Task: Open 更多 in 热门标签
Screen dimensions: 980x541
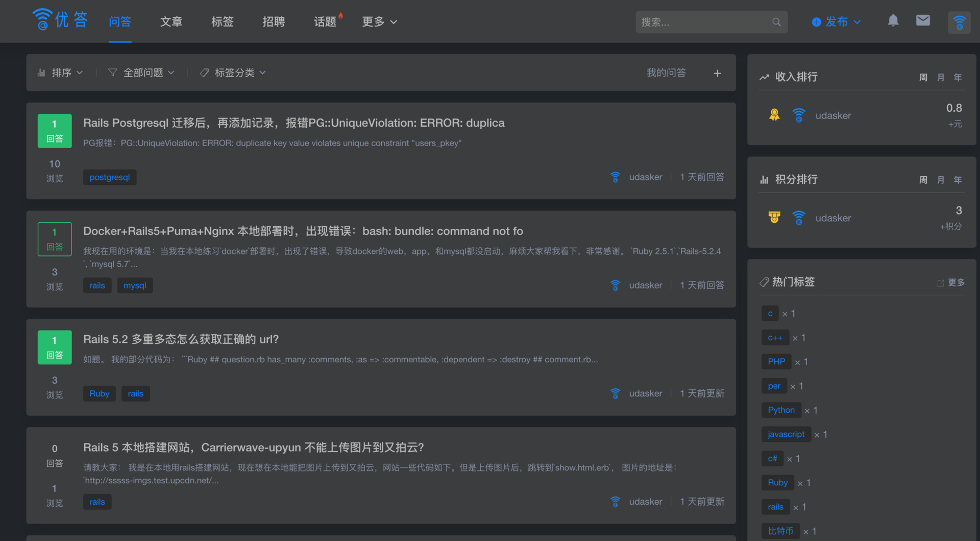Action: tap(956, 283)
